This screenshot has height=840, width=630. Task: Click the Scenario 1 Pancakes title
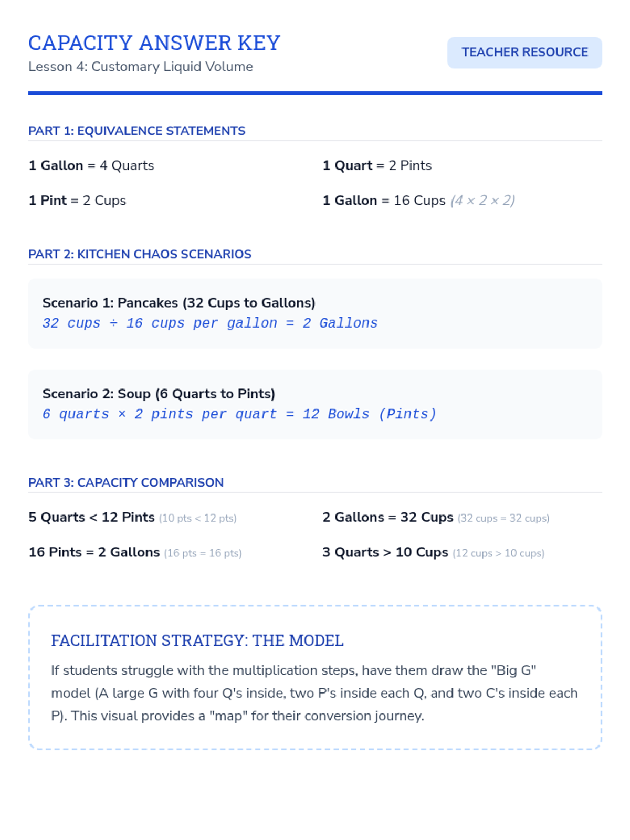[x=179, y=303]
